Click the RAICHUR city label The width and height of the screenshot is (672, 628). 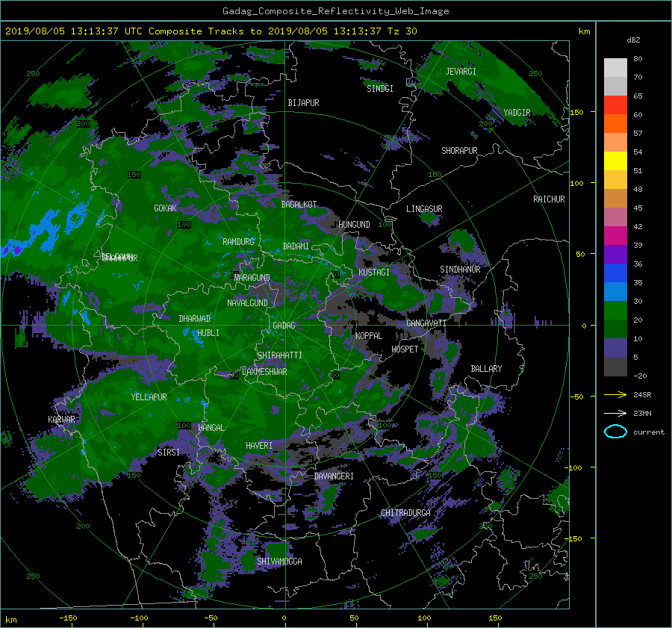tap(549, 199)
